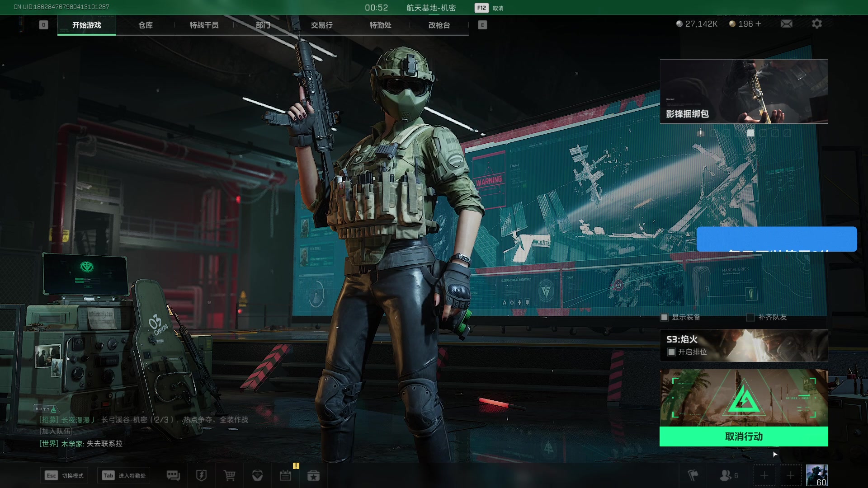Viewport: 868px width, 488px height.
Task: Enable the 显示装备 checkbox
Action: point(665,317)
